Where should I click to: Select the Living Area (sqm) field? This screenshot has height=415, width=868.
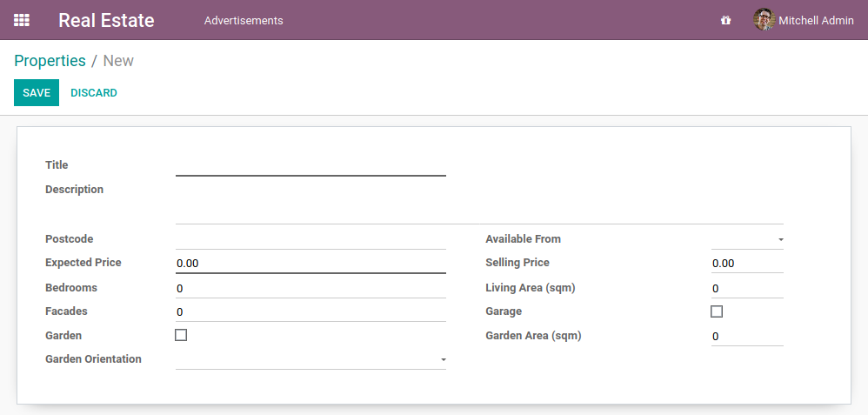(746, 288)
